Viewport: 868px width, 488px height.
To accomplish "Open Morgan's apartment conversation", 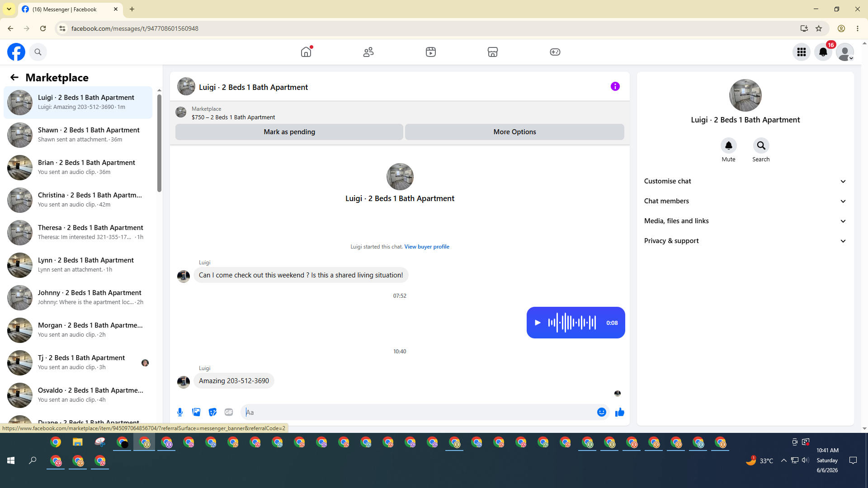I will pyautogui.click(x=78, y=330).
